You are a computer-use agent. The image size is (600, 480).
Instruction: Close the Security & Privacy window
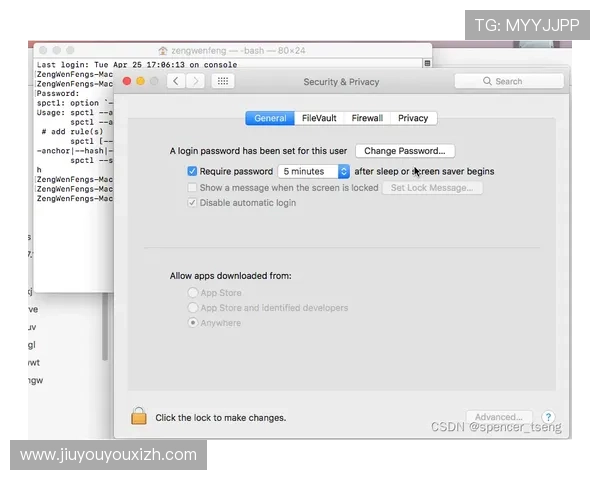[x=127, y=81]
